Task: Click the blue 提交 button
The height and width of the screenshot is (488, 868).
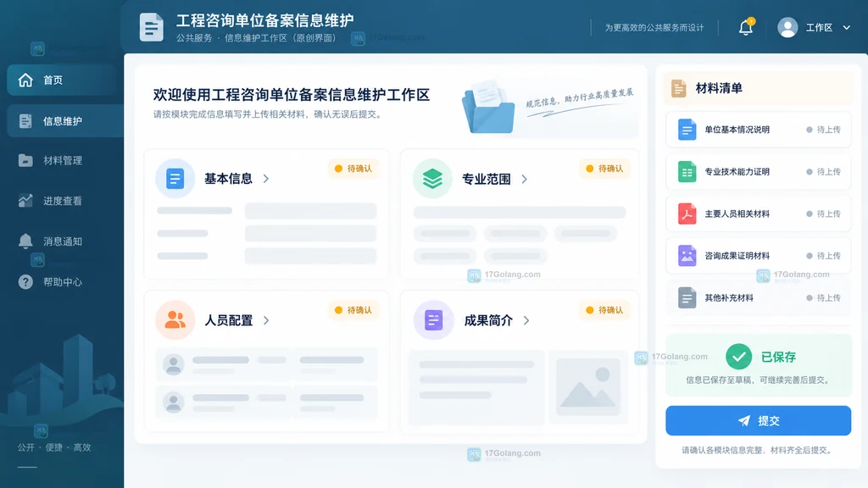Action: click(x=758, y=420)
